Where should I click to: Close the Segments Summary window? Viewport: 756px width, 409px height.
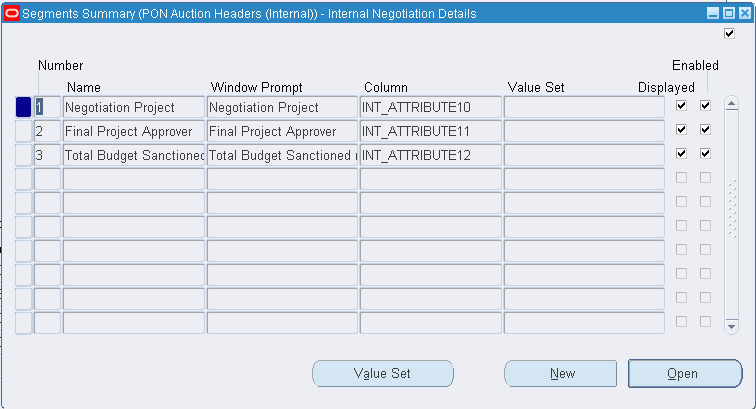point(742,13)
